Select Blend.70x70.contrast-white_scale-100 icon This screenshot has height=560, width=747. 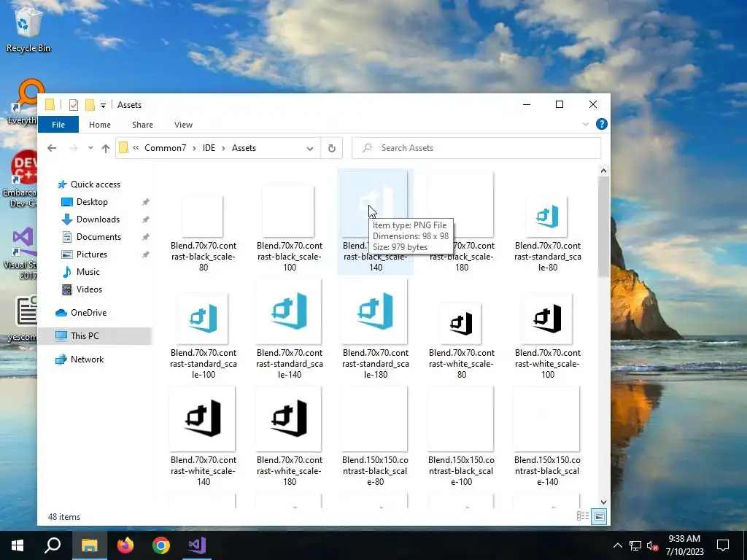click(546, 319)
